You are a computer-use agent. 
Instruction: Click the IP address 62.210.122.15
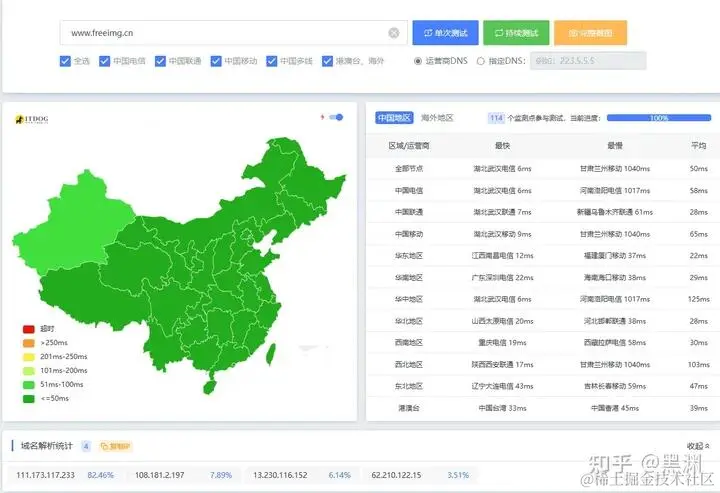tap(396, 475)
